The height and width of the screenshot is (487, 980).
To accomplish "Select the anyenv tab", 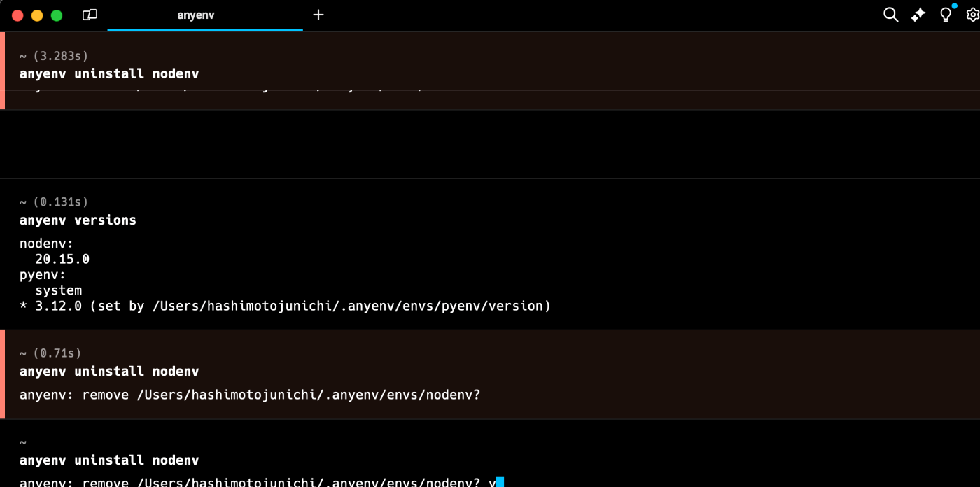I will click(x=196, y=15).
